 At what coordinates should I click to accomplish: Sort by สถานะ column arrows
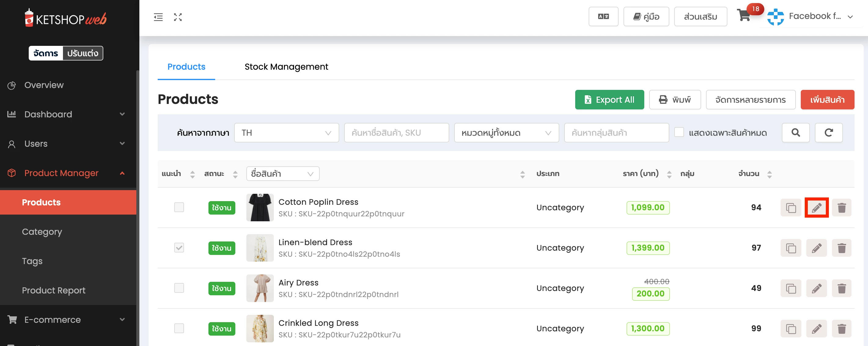tap(235, 174)
